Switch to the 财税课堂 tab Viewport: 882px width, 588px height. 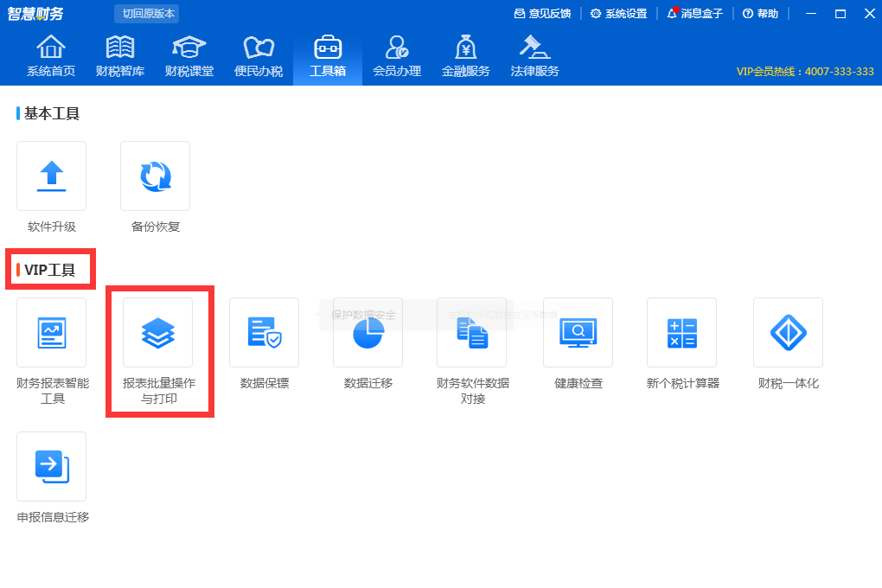pos(189,54)
